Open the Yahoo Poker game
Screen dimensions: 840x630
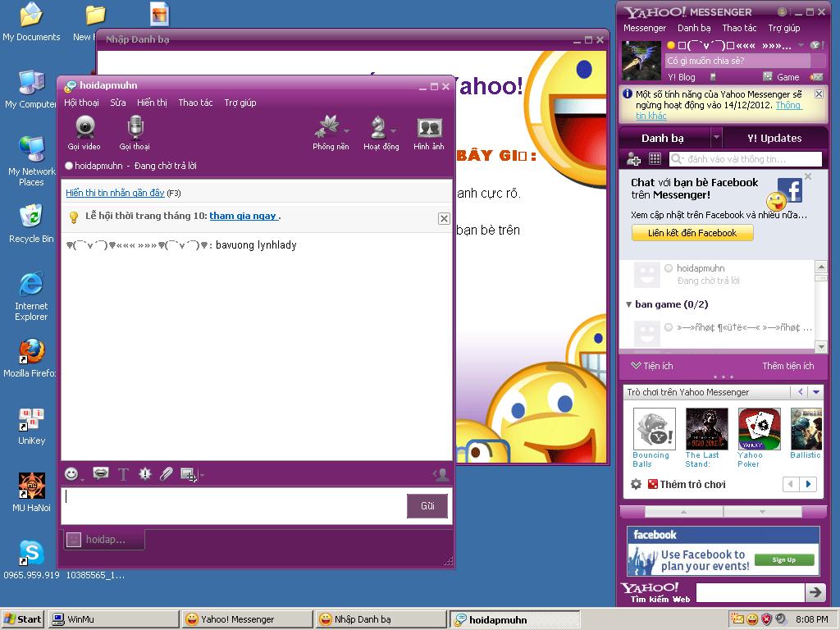(x=759, y=429)
